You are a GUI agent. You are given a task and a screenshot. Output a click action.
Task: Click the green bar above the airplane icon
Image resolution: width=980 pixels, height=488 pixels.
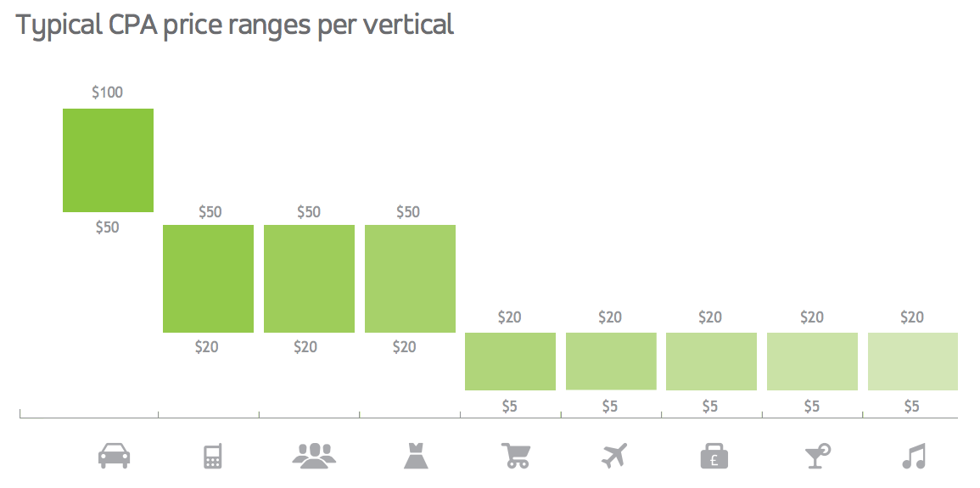[x=611, y=362]
